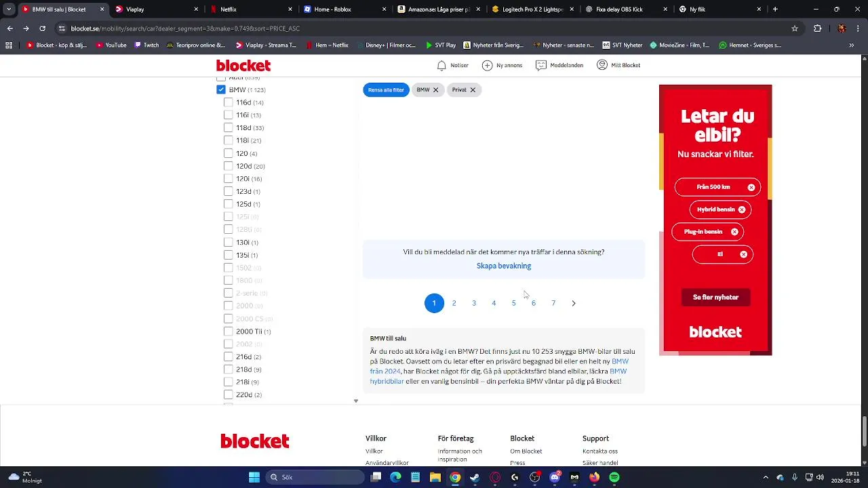This screenshot has height=488, width=868.
Task: Open Discord from taskbar
Action: [x=555, y=477]
